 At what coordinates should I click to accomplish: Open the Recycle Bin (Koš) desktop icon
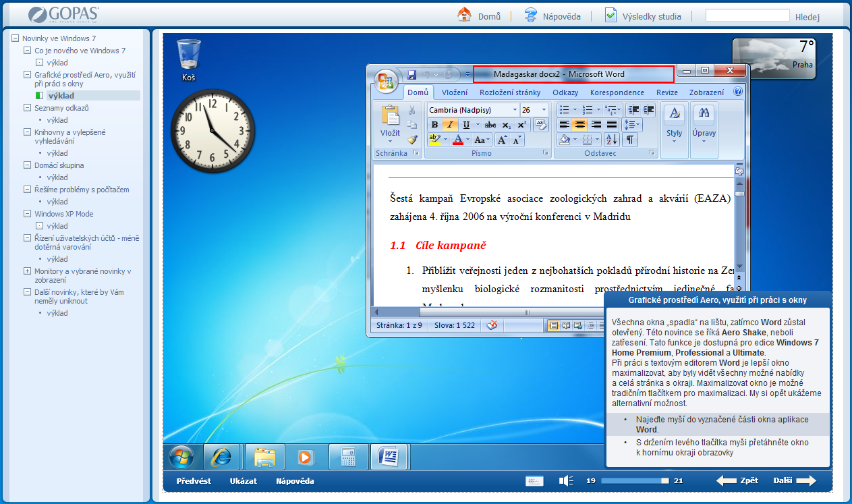[189, 60]
